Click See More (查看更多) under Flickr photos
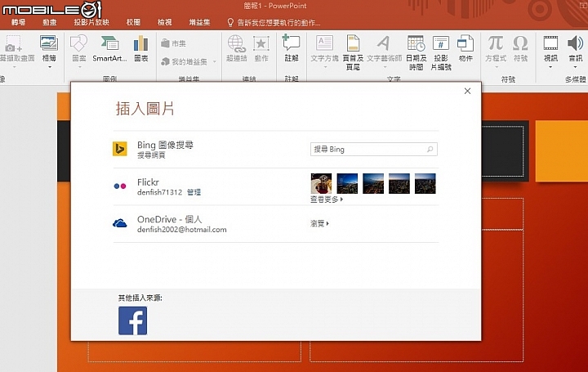The image size is (588, 372). point(326,199)
